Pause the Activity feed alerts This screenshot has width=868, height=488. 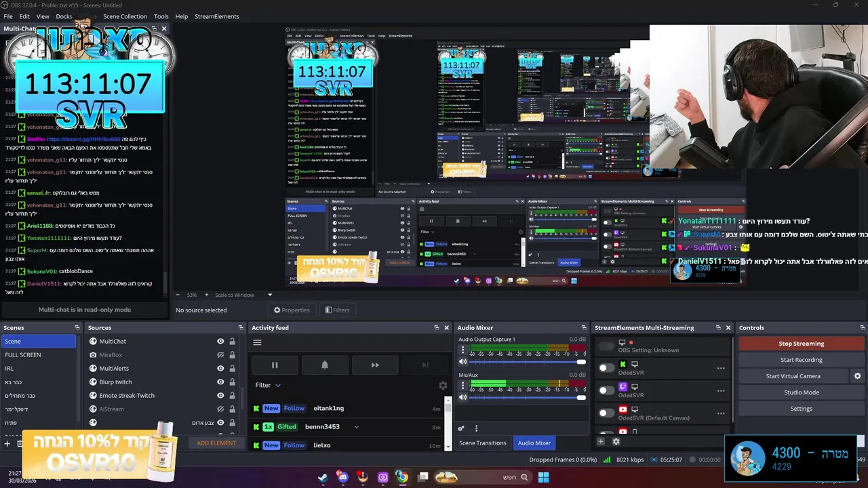(275, 365)
